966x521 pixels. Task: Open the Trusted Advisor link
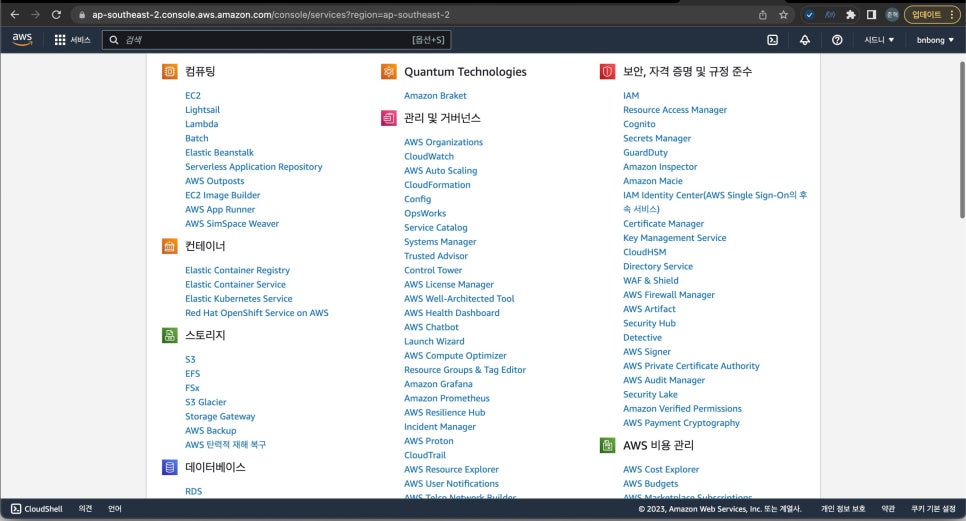click(436, 256)
